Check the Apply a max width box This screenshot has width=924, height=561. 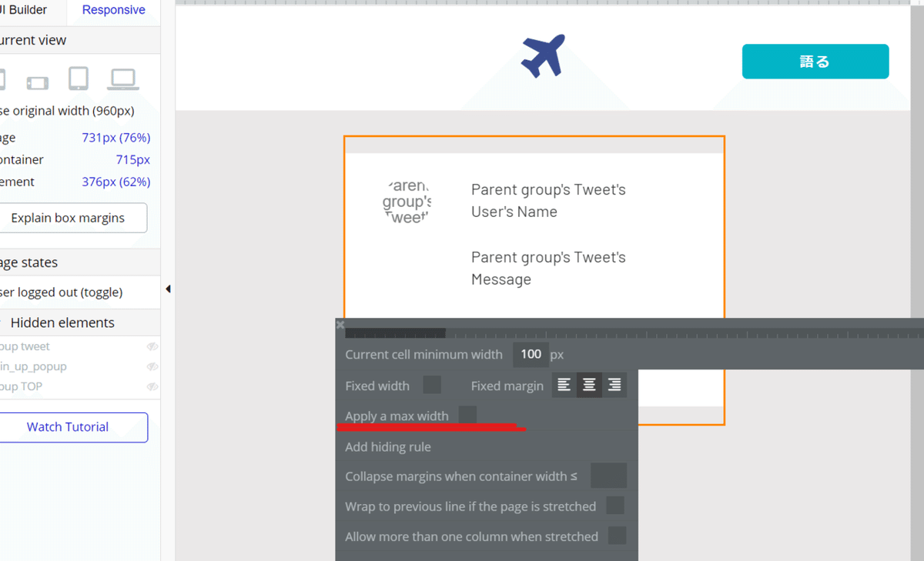[467, 415]
